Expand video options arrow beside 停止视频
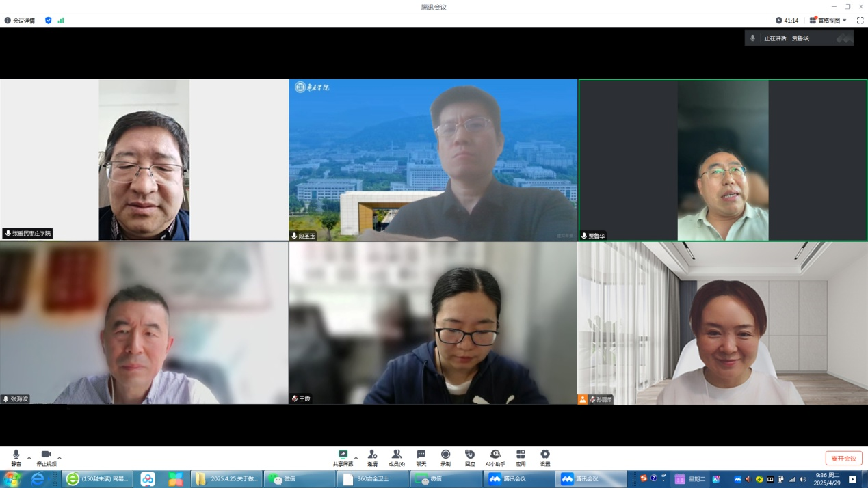868x488 pixels. (60, 458)
